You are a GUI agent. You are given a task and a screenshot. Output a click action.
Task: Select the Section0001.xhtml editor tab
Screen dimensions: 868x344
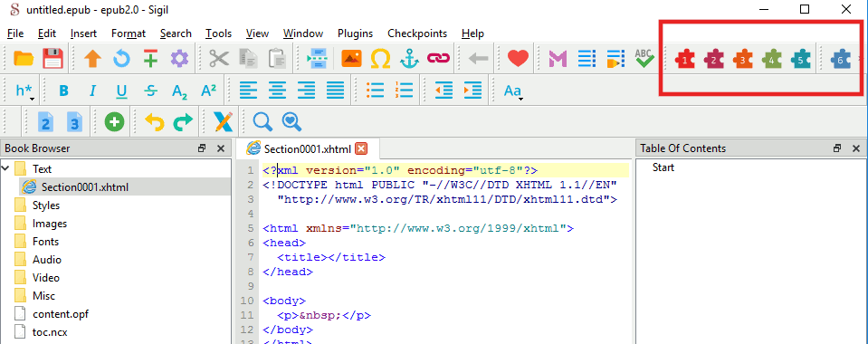pos(307,148)
